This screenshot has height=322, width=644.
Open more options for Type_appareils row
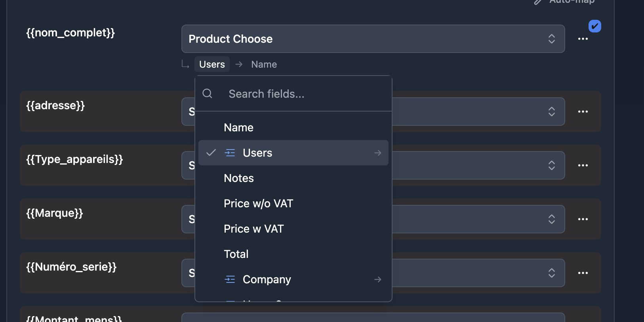coord(583,165)
